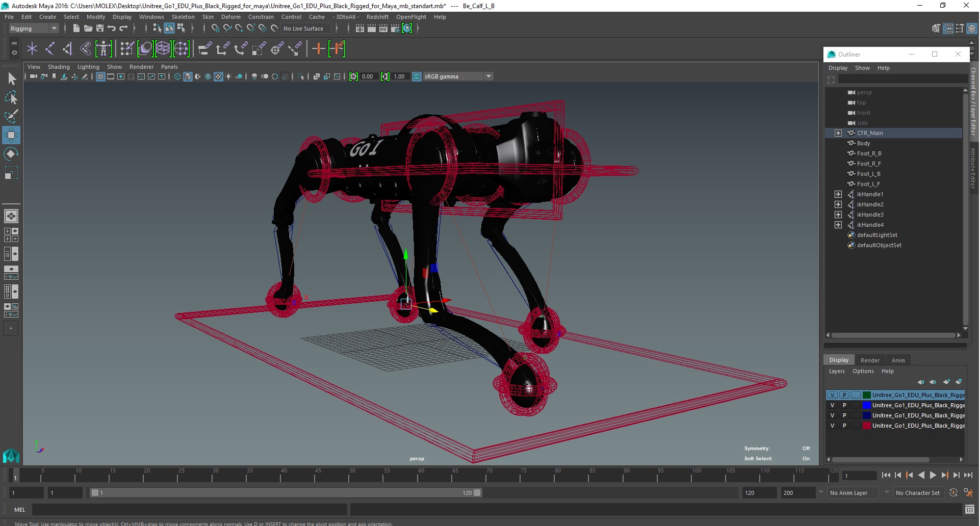The width and height of the screenshot is (980, 526).
Task: Open Outliner Show menu
Action: tap(862, 68)
